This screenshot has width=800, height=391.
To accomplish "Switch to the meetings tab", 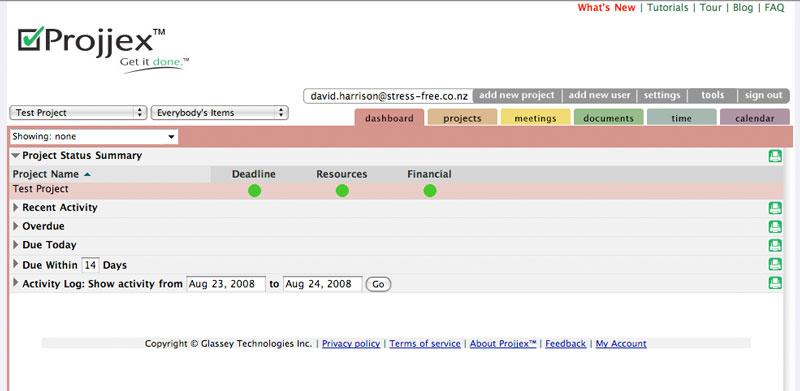I will click(x=535, y=118).
